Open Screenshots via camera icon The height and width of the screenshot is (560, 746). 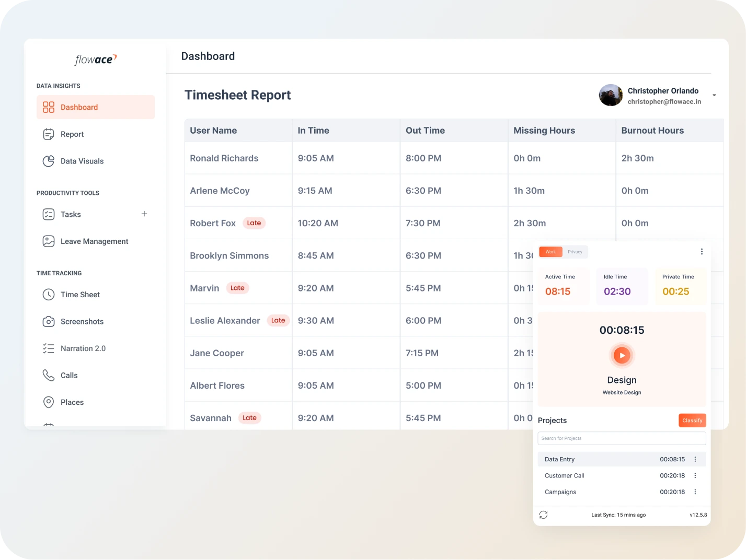[49, 322]
